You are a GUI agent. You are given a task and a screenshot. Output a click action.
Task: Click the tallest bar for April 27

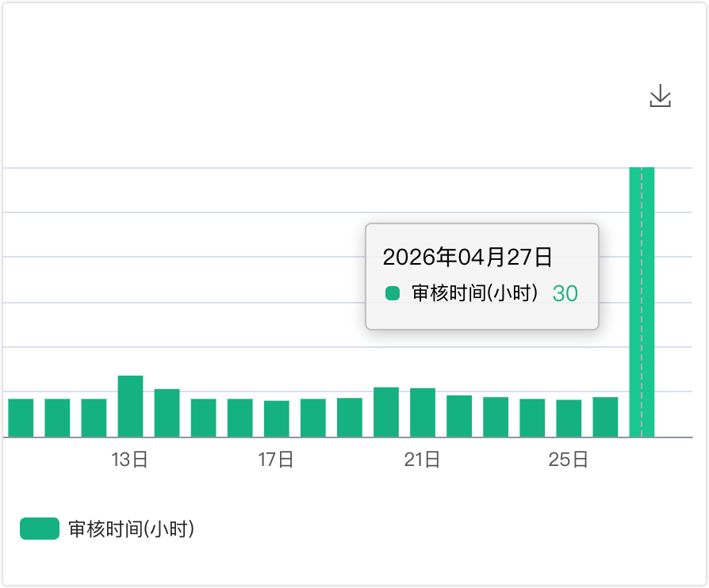pyautogui.click(x=642, y=301)
